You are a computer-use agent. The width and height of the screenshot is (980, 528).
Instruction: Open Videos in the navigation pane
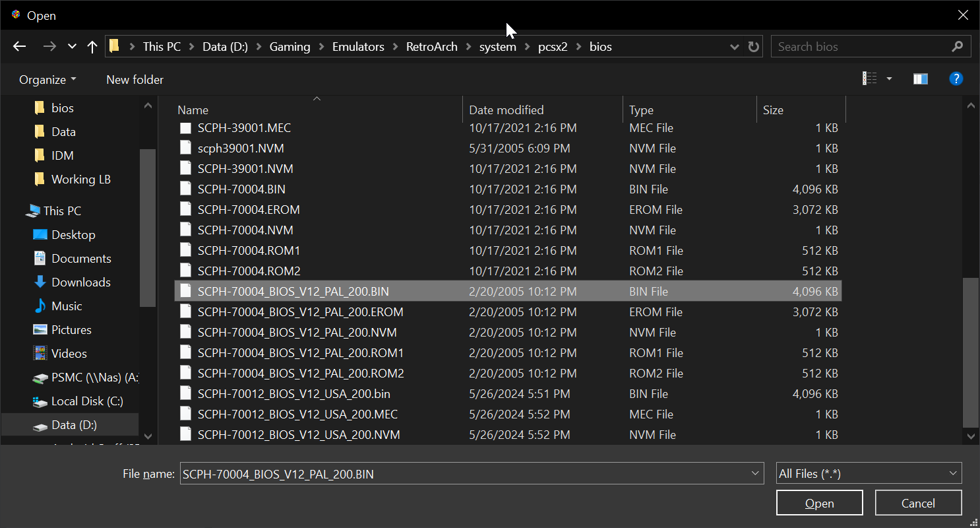pyautogui.click(x=69, y=353)
